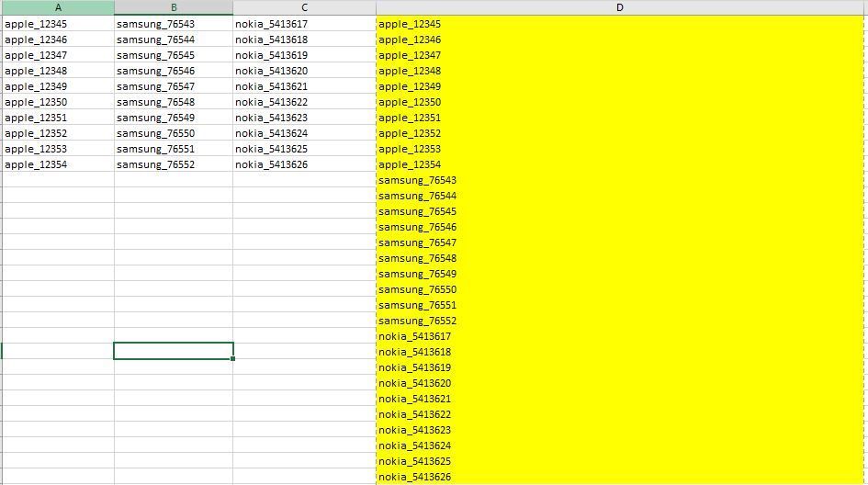The width and height of the screenshot is (868, 485).
Task: Pick nokia_5413617 in column C
Action: click(304, 24)
